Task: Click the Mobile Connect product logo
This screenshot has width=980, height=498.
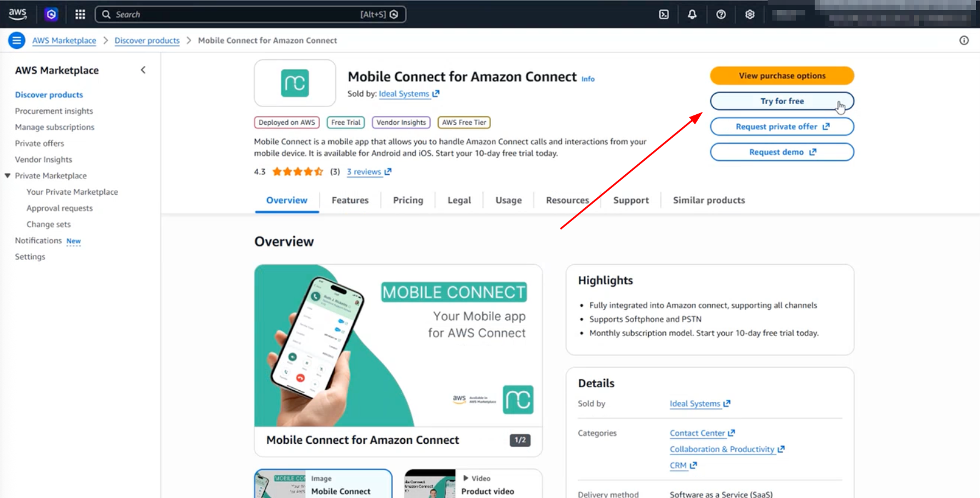Action: pos(295,83)
